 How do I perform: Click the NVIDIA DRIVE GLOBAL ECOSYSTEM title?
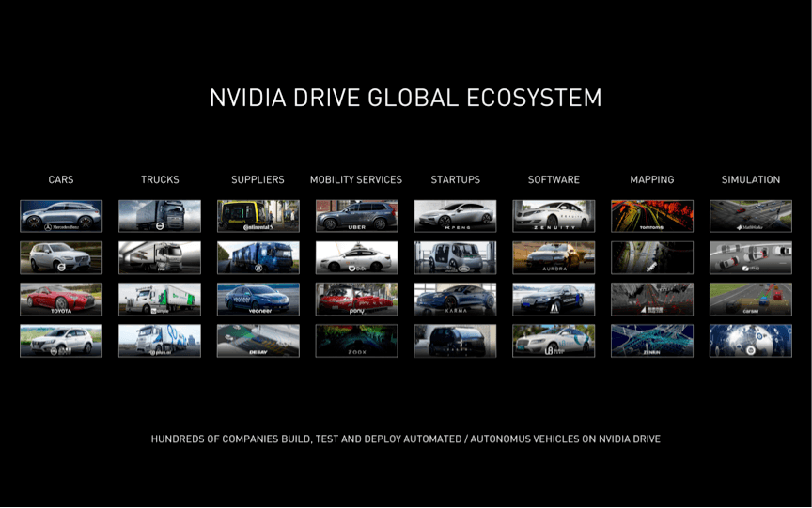[406, 98]
